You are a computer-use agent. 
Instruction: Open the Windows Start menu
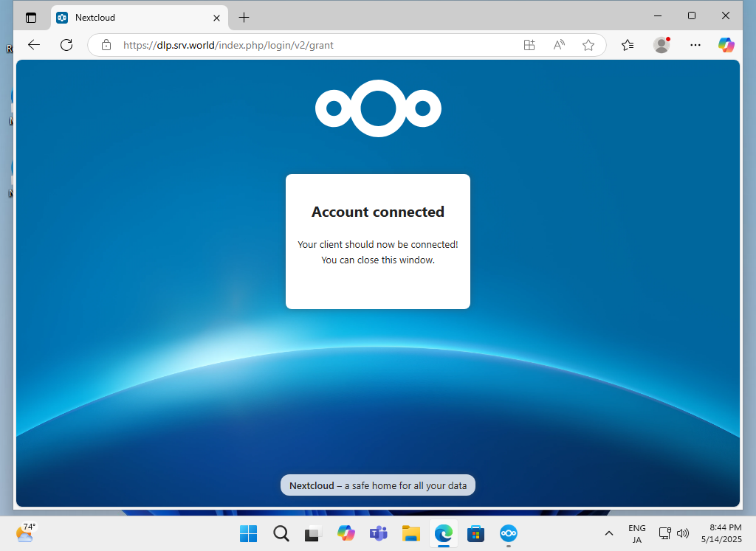[x=248, y=533]
